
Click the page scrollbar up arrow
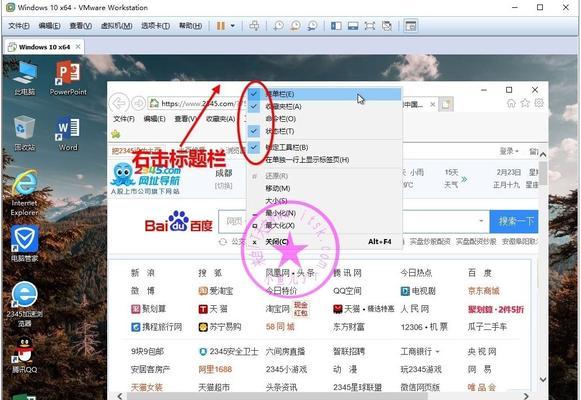click(543, 154)
